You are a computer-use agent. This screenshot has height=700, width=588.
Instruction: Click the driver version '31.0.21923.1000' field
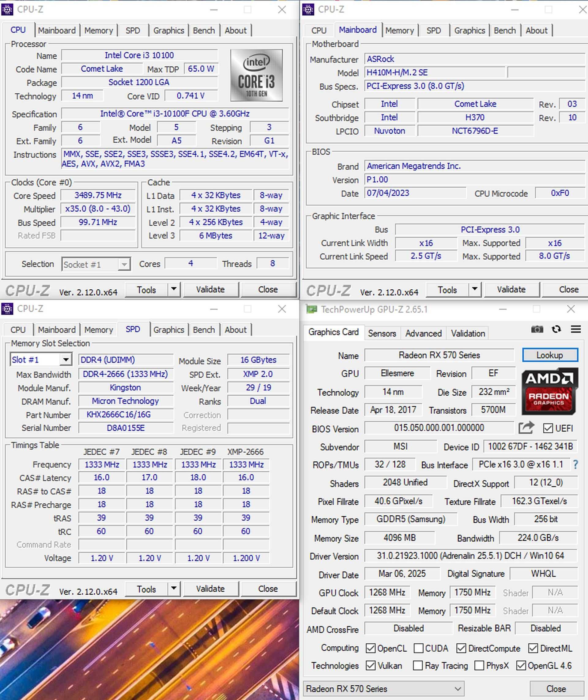(x=471, y=556)
